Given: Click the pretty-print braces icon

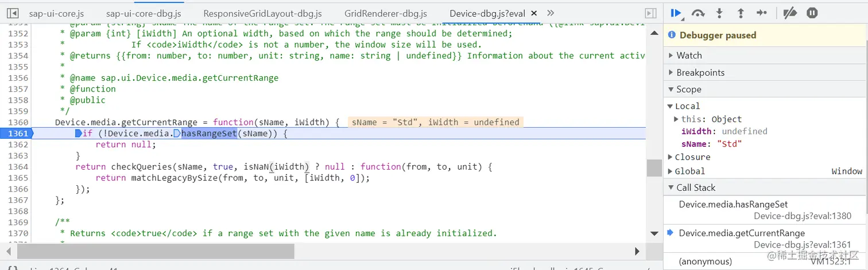Looking at the screenshot, I should point(14,267).
